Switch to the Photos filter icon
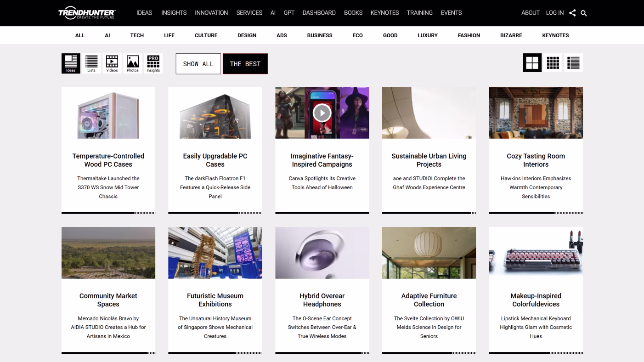Image resolution: width=644 pixels, height=362 pixels. tap(133, 63)
